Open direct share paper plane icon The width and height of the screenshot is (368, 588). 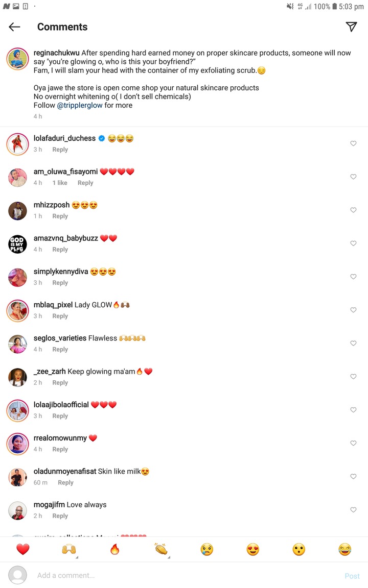tap(351, 27)
